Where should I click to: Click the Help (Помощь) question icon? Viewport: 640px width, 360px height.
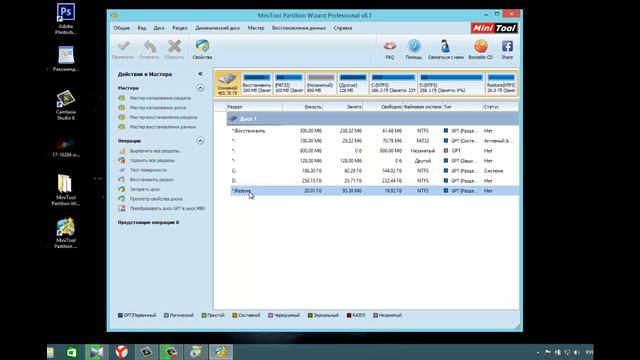coord(414,47)
